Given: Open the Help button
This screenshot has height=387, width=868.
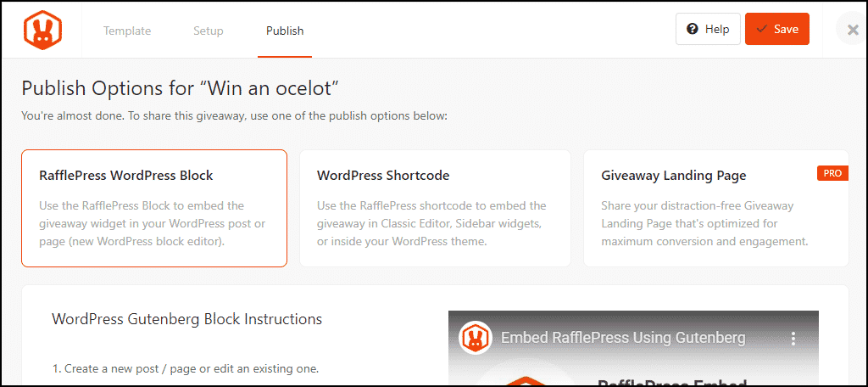Looking at the screenshot, I should [708, 30].
